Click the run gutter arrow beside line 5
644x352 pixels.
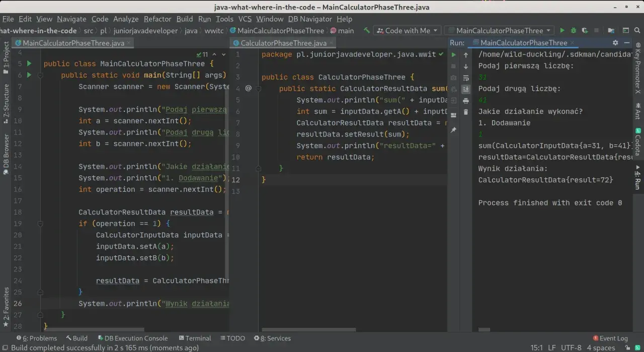point(29,63)
